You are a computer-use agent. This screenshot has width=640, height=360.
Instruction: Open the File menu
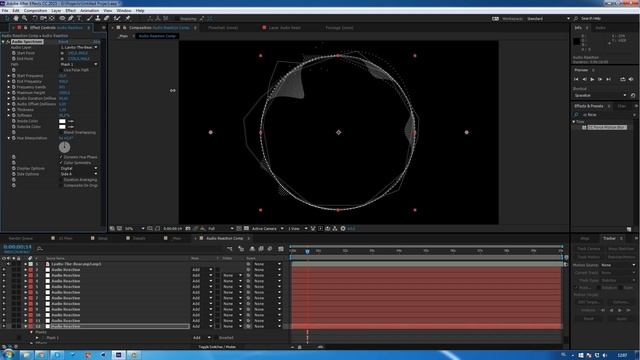pyautogui.click(x=5, y=11)
